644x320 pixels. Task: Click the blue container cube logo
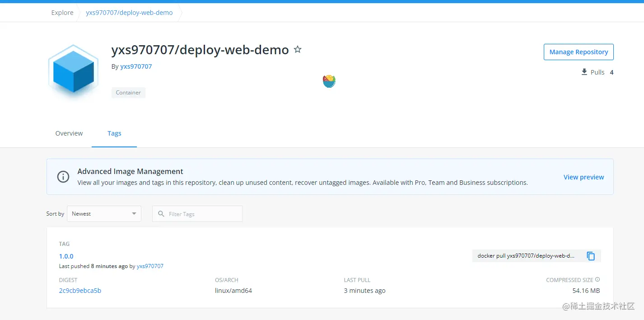point(73,72)
